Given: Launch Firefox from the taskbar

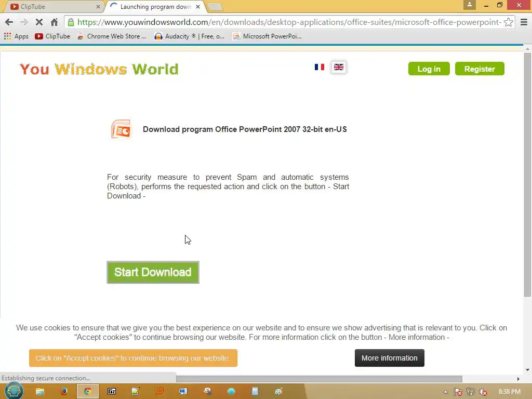Looking at the screenshot, I should pyautogui.click(x=63, y=392).
